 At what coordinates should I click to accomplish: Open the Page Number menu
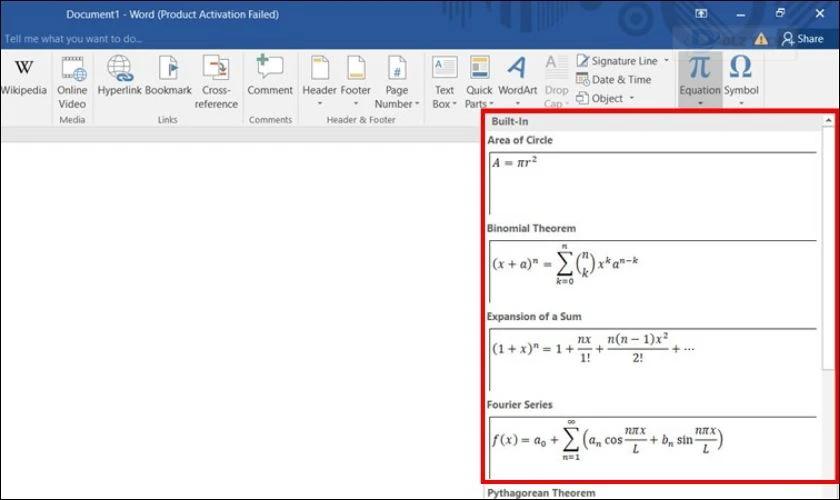pyautogui.click(x=397, y=83)
